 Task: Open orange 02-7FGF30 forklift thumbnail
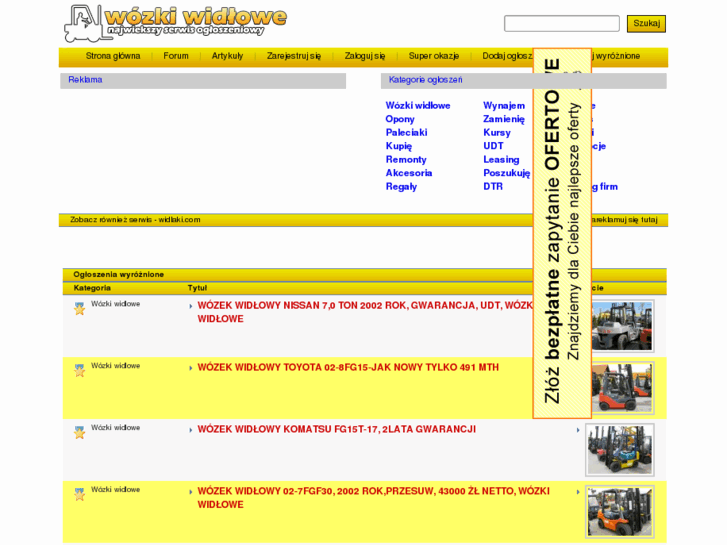tap(620, 512)
